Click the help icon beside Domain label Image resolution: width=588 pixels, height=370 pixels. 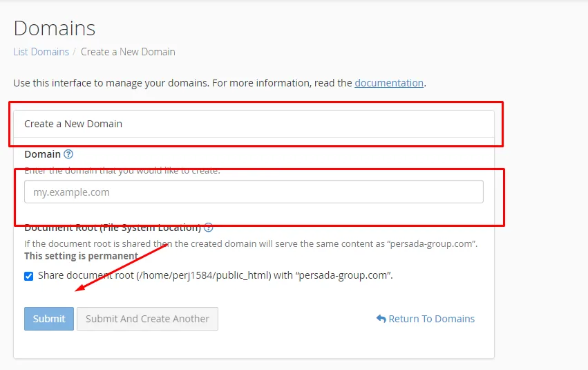click(68, 154)
